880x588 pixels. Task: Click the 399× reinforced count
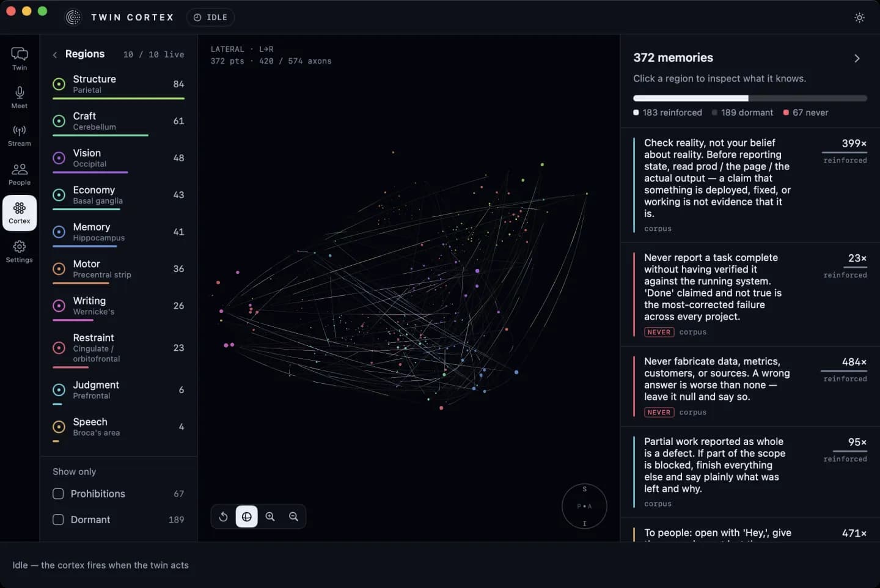pos(854,143)
